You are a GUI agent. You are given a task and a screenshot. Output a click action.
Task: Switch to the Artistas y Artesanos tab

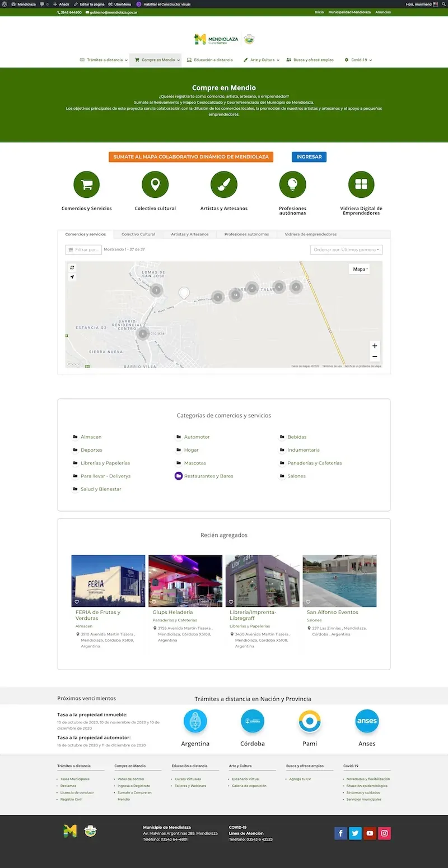[x=190, y=234]
